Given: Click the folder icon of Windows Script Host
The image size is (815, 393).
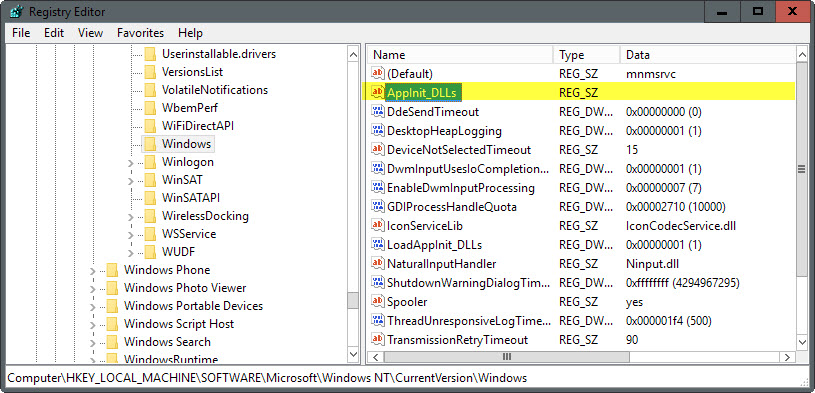Looking at the screenshot, I should tap(112, 324).
